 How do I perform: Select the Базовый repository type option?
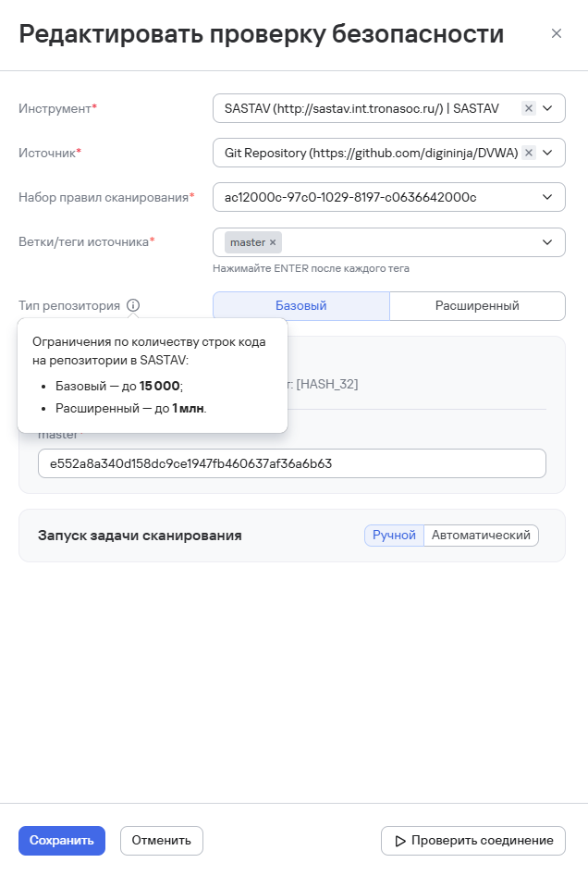click(300, 305)
